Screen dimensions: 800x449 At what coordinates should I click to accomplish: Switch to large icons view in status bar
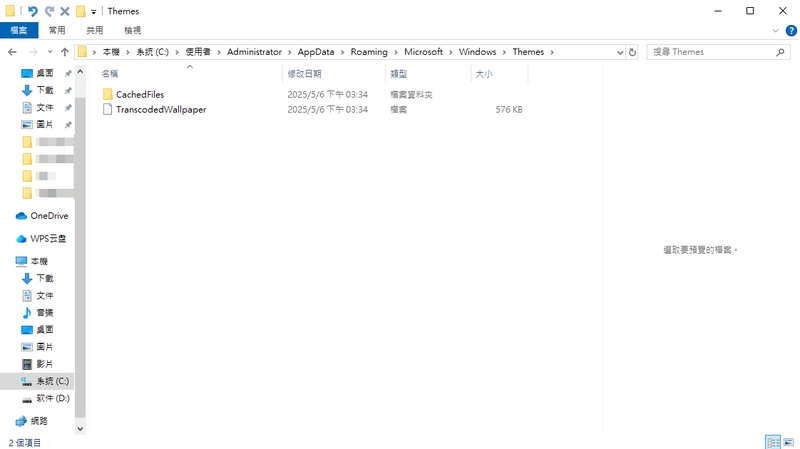pos(789,442)
